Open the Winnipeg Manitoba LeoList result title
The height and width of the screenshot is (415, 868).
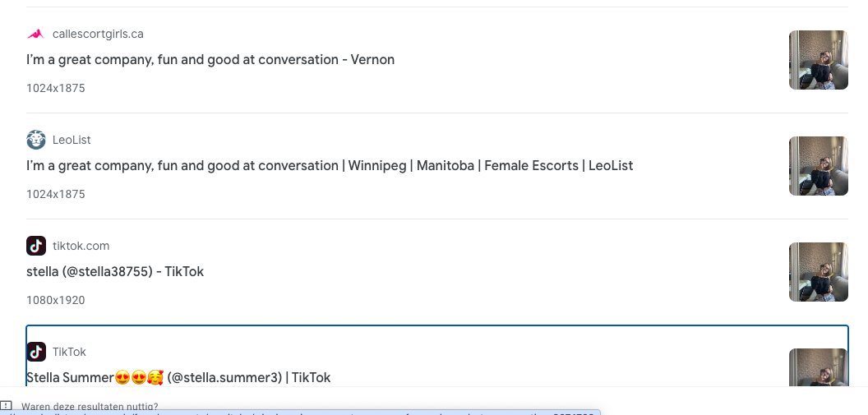tap(330, 166)
